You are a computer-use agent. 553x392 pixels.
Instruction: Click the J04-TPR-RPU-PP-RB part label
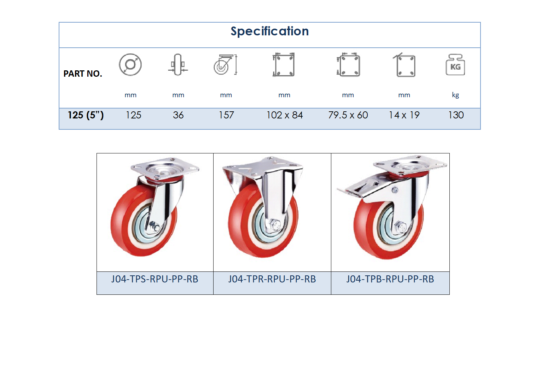click(x=272, y=279)
